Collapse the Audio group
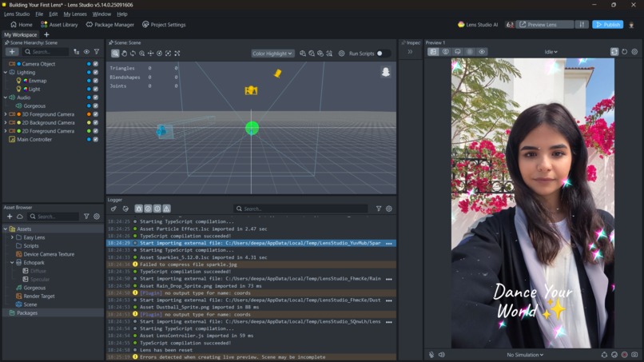 6,97
